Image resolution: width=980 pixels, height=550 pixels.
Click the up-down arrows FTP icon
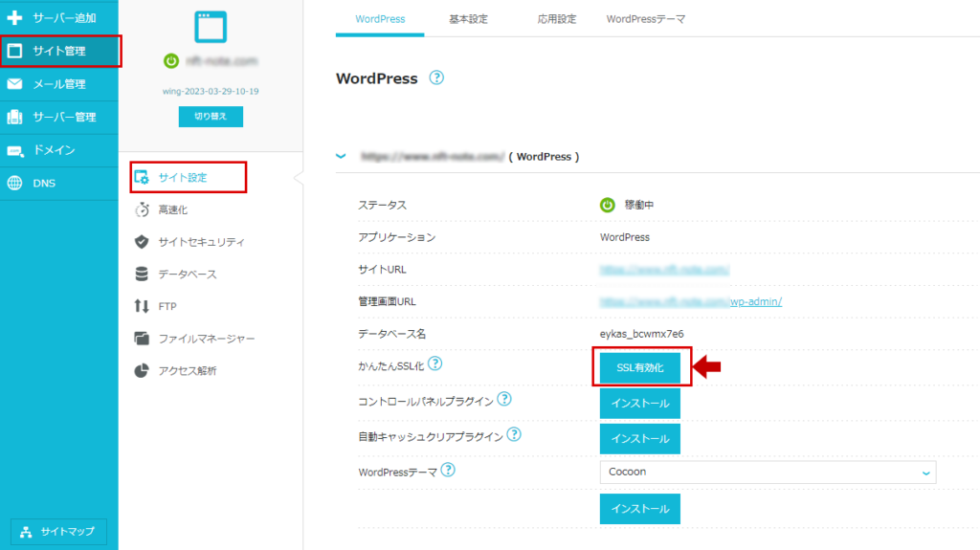[x=142, y=306]
